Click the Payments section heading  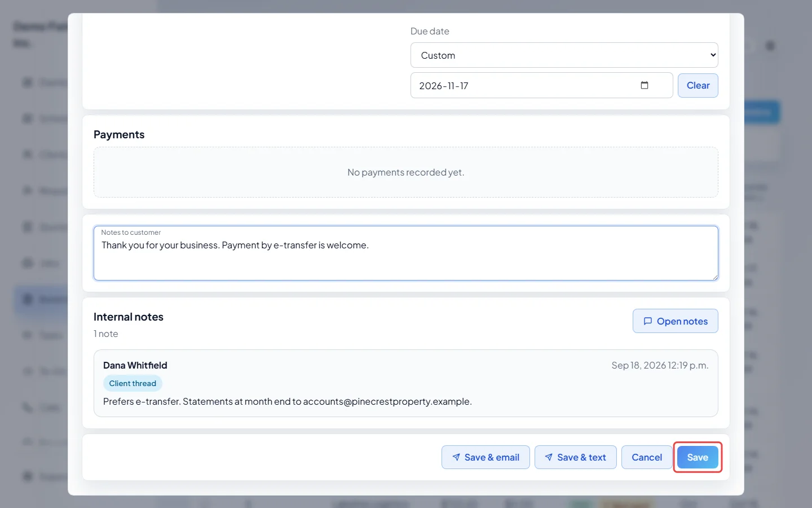coord(119,134)
